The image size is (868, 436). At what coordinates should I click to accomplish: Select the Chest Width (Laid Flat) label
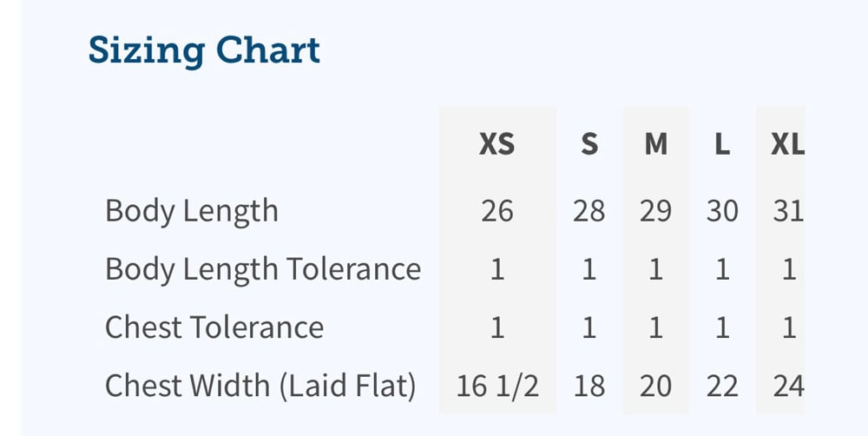[x=260, y=386]
